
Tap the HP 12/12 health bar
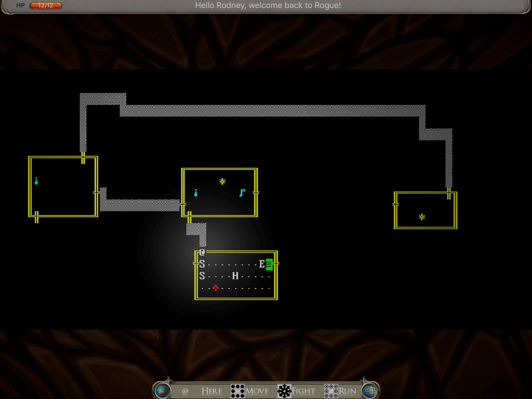coord(46,5)
